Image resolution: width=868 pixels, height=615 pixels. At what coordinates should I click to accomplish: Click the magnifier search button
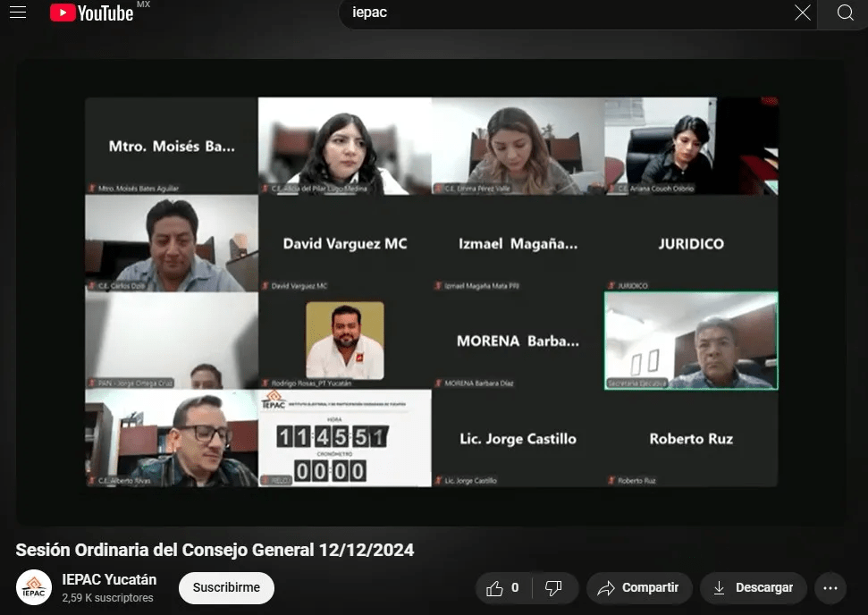[x=845, y=13]
